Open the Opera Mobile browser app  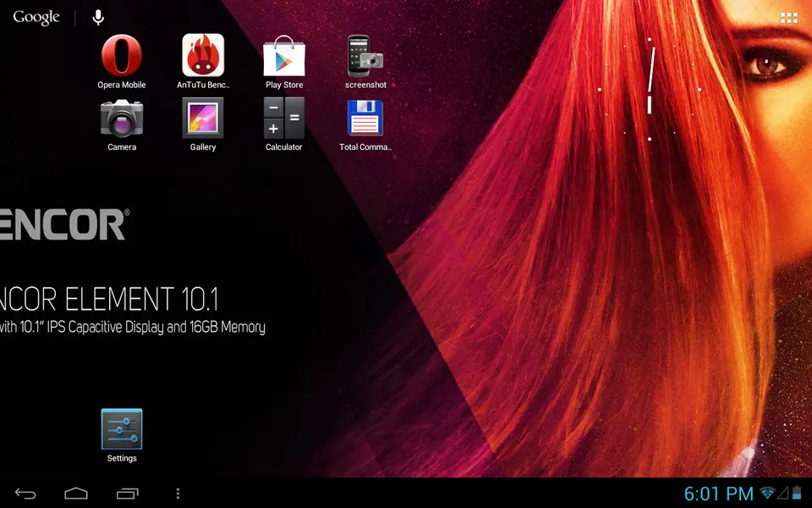122,56
